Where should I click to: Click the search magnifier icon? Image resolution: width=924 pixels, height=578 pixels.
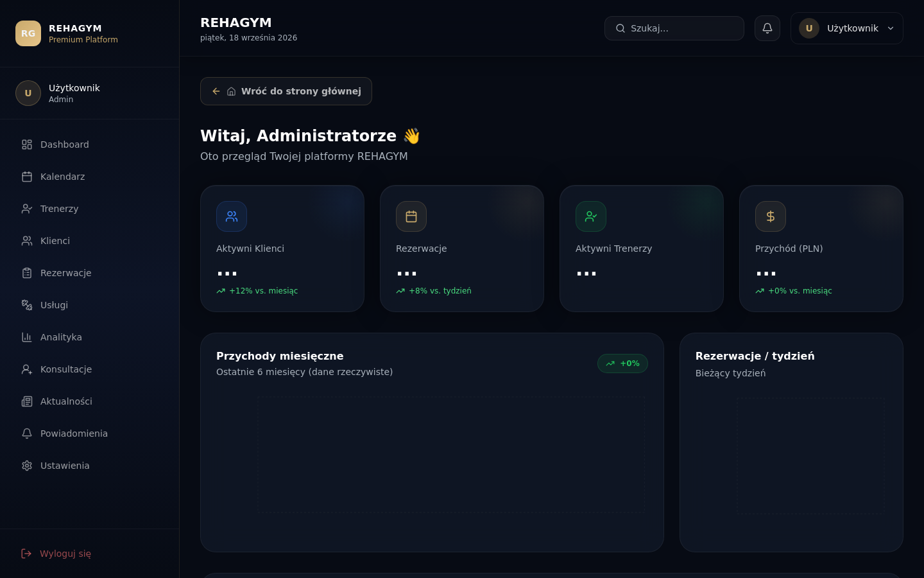[620, 28]
